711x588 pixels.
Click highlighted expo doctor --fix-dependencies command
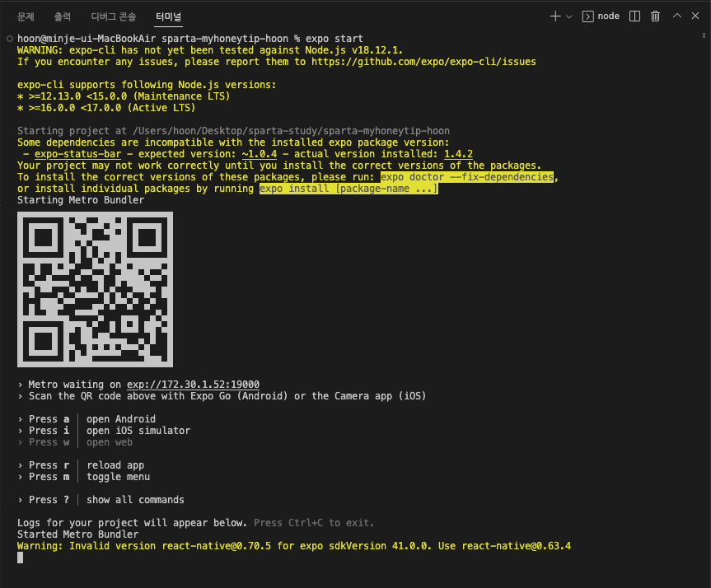point(467,177)
